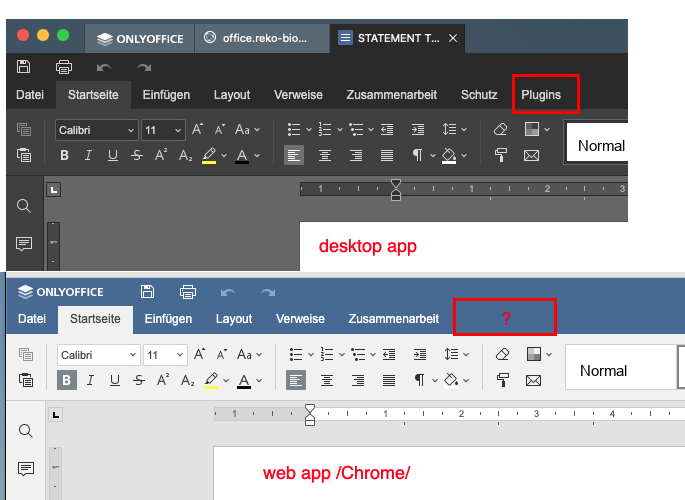The height and width of the screenshot is (500, 685).
Task: Close the STATEMENT document tab in the desktop app
Action: coord(453,38)
